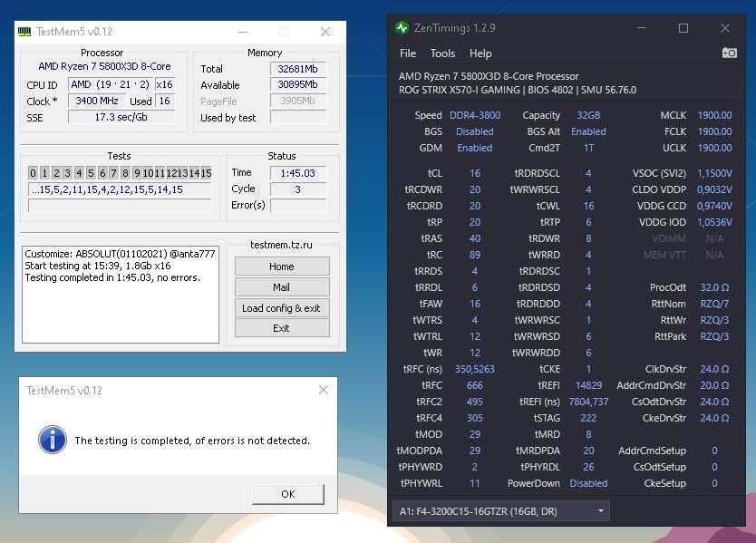This screenshot has height=543, width=756.
Task: Click the test sequence field showing ...15,5,2,11
Action: pos(120,189)
